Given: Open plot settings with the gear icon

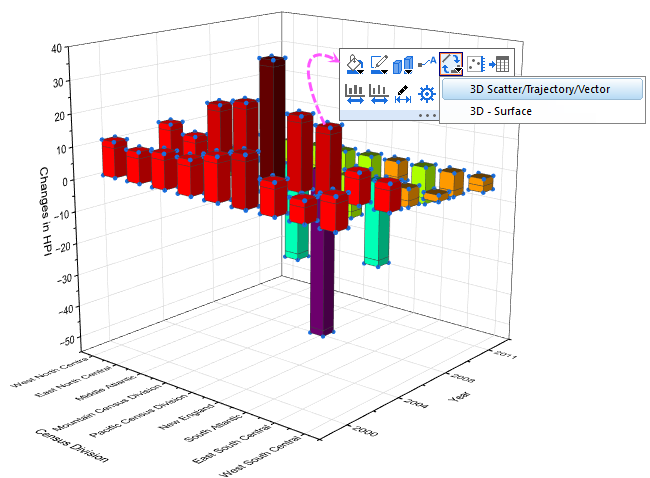Looking at the screenshot, I should coord(427,94).
